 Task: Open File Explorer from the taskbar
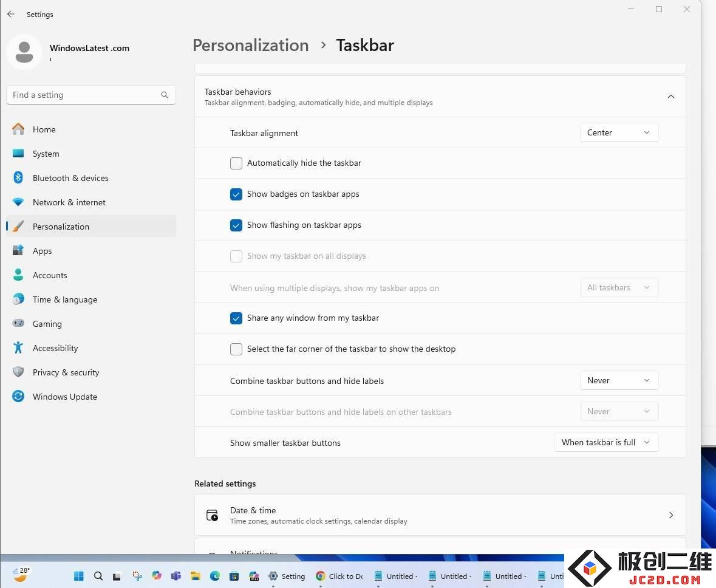click(196, 576)
